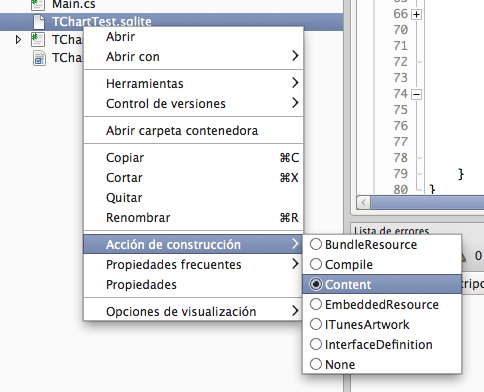
Task: Choose Quitar from context menu
Action: 193,197
